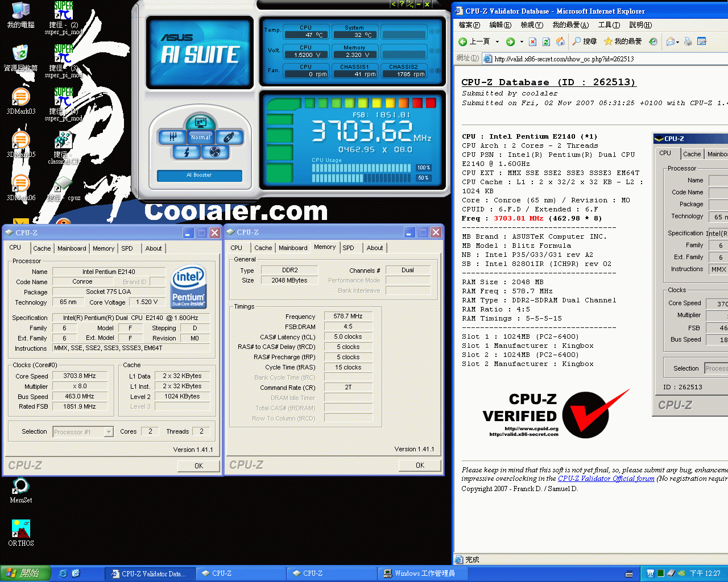This screenshot has height=582, width=728.
Task: Open 3DMark05 desktop shortcut
Action: coord(21,144)
